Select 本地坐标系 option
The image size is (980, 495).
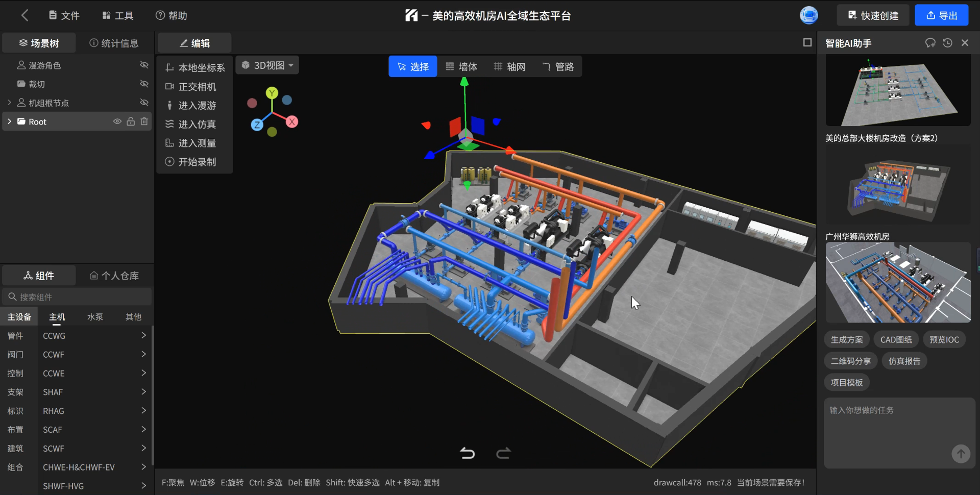pyautogui.click(x=195, y=68)
